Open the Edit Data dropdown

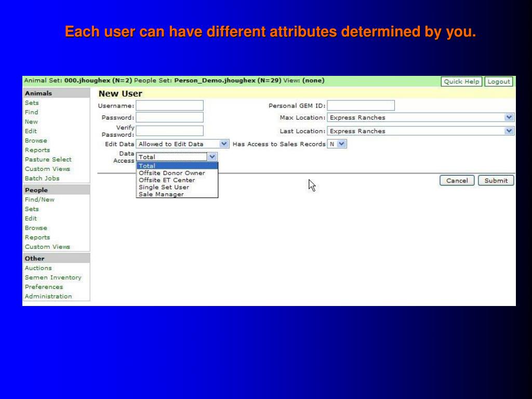[182, 144]
